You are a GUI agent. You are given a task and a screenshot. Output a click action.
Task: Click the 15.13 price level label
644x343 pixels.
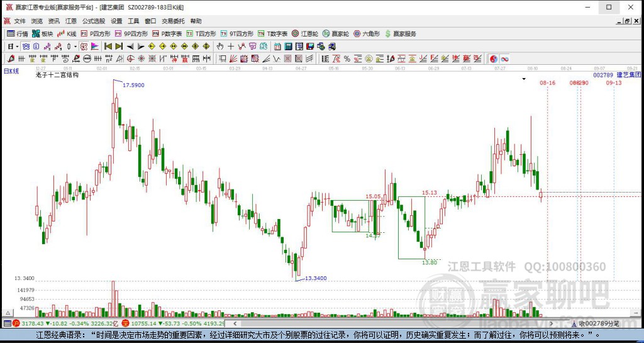pos(430,192)
